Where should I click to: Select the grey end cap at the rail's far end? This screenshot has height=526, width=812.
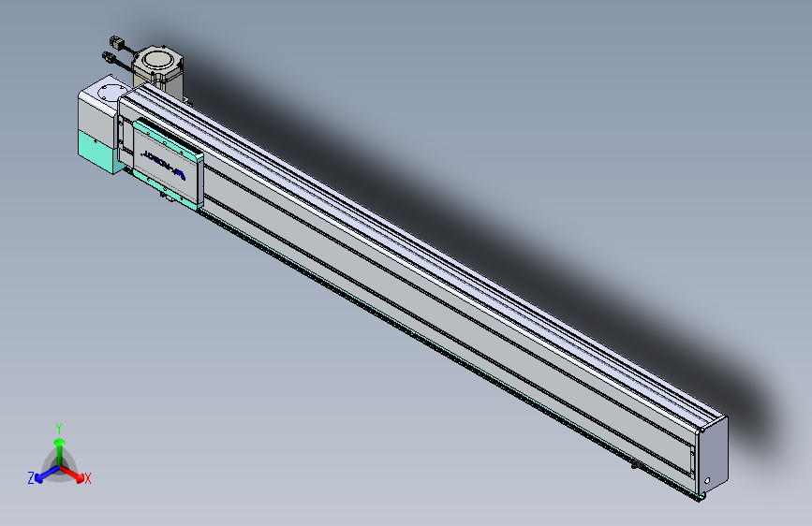pyautogui.click(x=713, y=456)
